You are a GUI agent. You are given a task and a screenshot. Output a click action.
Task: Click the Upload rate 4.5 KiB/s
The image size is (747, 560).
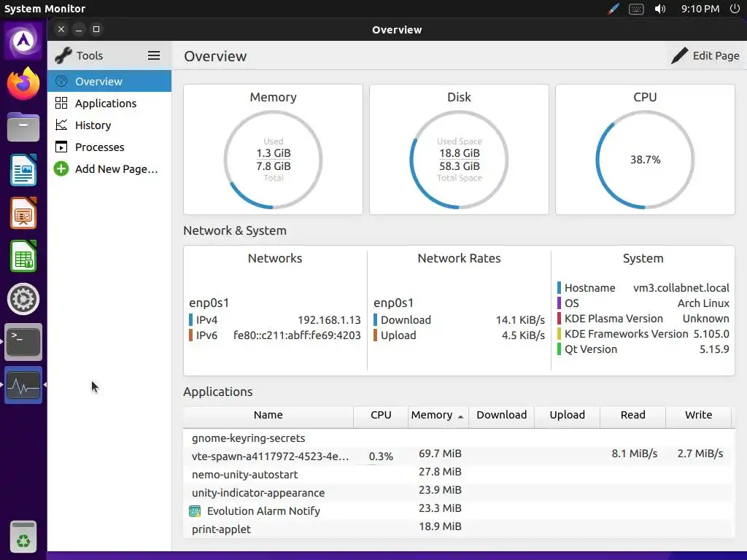click(x=523, y=335)
